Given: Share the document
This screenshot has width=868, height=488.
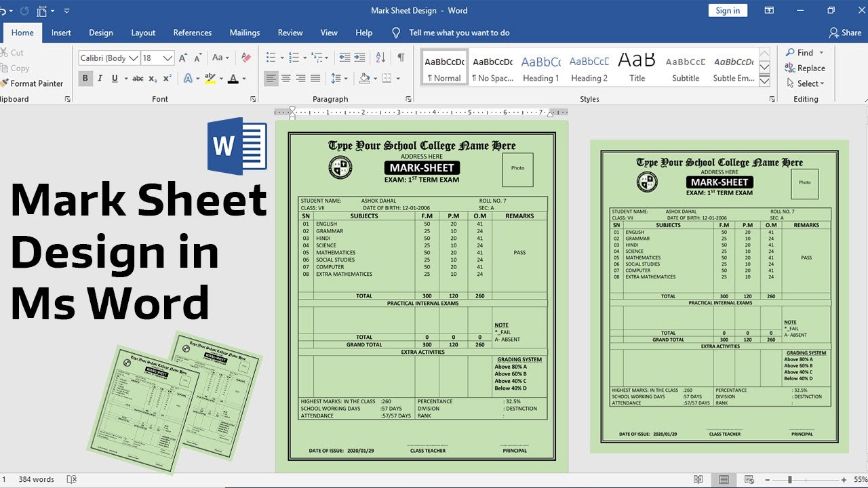Looking at the screenshot, I should [x=845, y=33].
